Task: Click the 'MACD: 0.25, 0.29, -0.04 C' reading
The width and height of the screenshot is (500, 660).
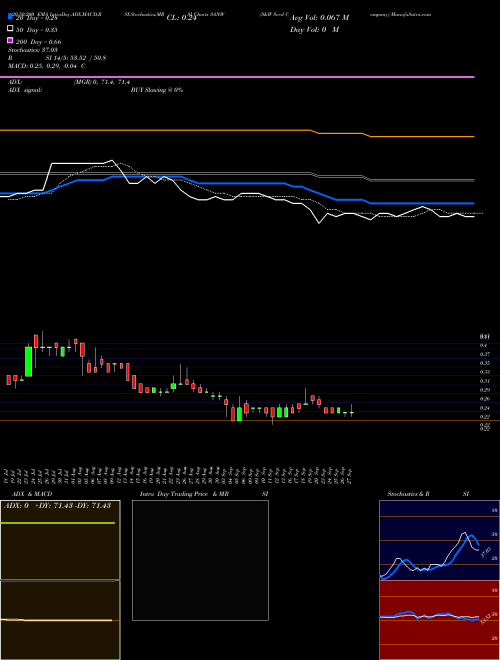Action: [x=47, y=66]
